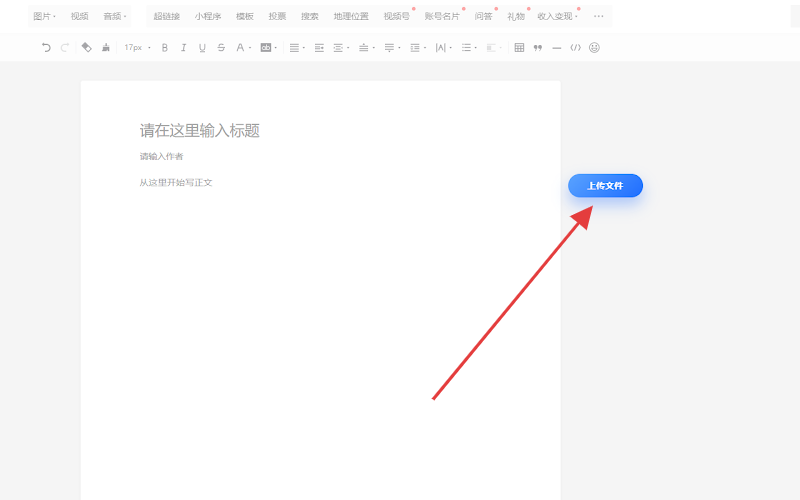Open the emoji picker
This screenshot has width=800, height=500.
(594, 47)
